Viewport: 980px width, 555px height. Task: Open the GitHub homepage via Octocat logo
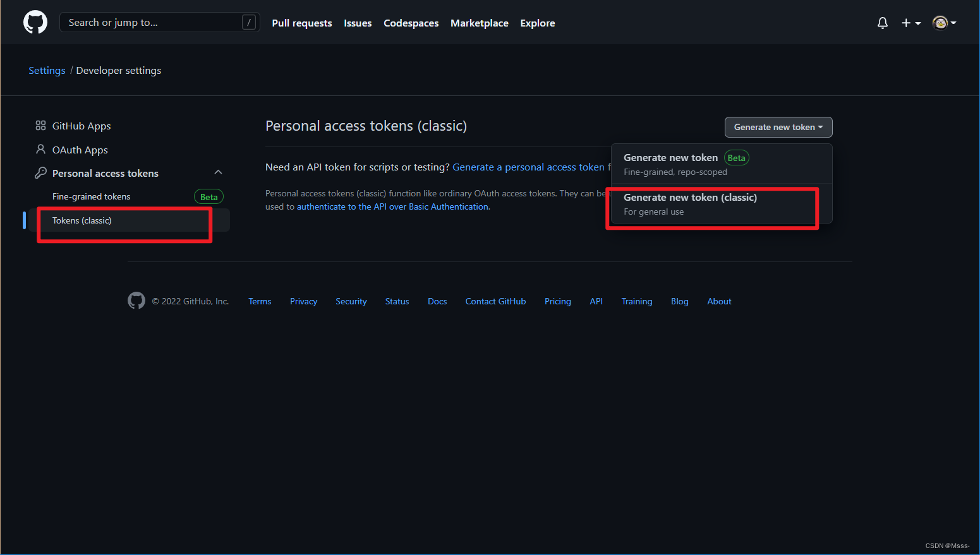click(35, 23)
